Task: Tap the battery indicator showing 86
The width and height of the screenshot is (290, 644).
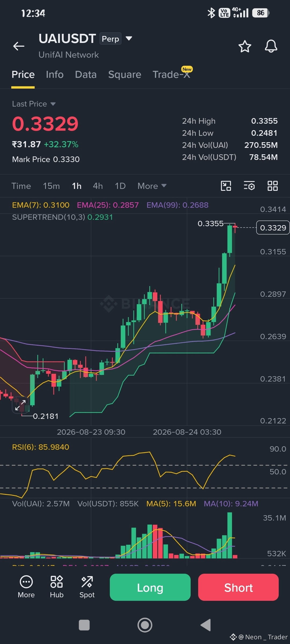Action: coord(261,13)
